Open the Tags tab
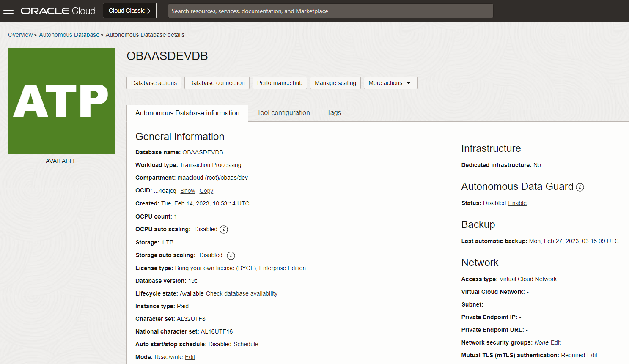 pyautogui.click(x=334, y=113)
